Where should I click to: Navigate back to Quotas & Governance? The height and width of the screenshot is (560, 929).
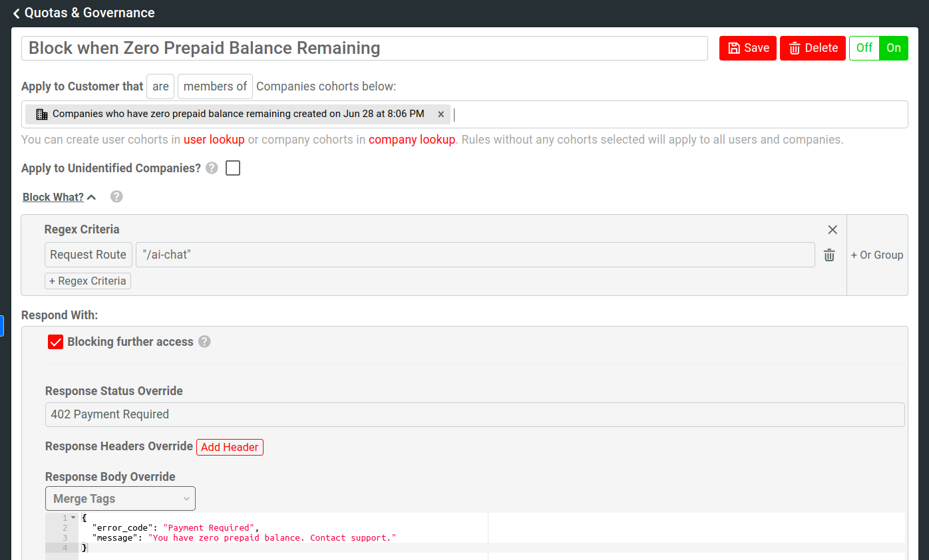click(x=89, y=13)
